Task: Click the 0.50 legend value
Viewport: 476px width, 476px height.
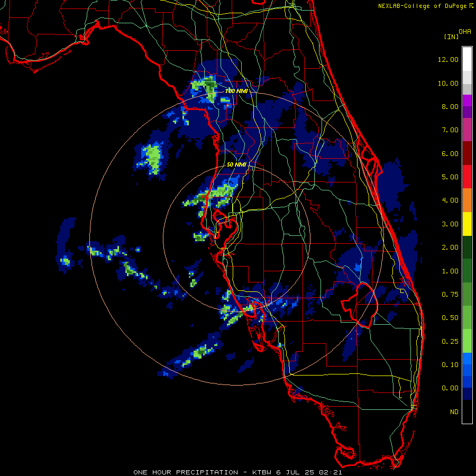Action: [x=450, y=318]
